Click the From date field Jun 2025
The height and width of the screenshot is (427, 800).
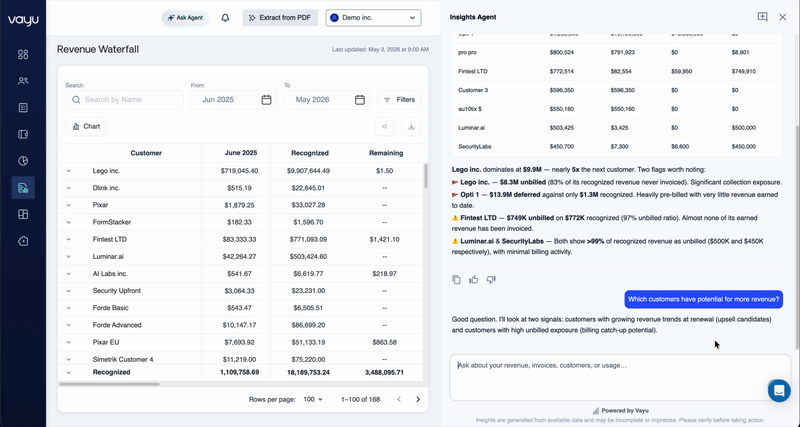click(x=234, y=99)
